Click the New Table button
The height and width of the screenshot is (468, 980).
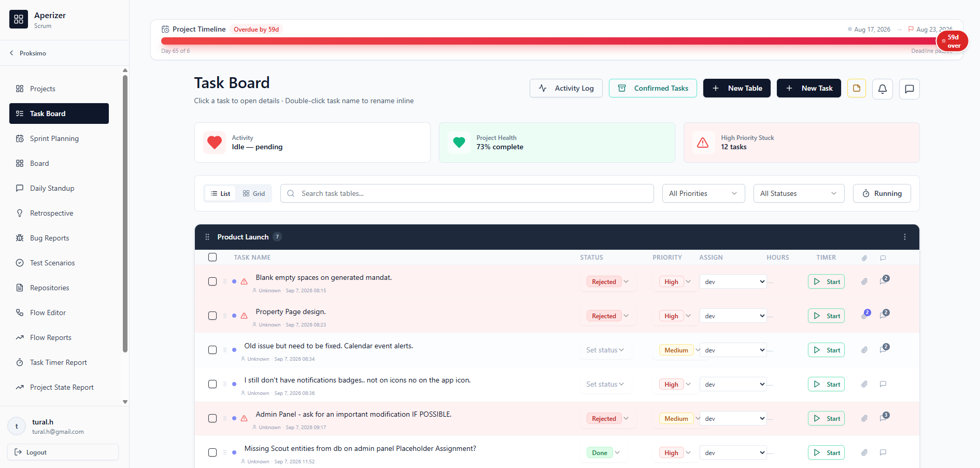(x=736, y=88)
